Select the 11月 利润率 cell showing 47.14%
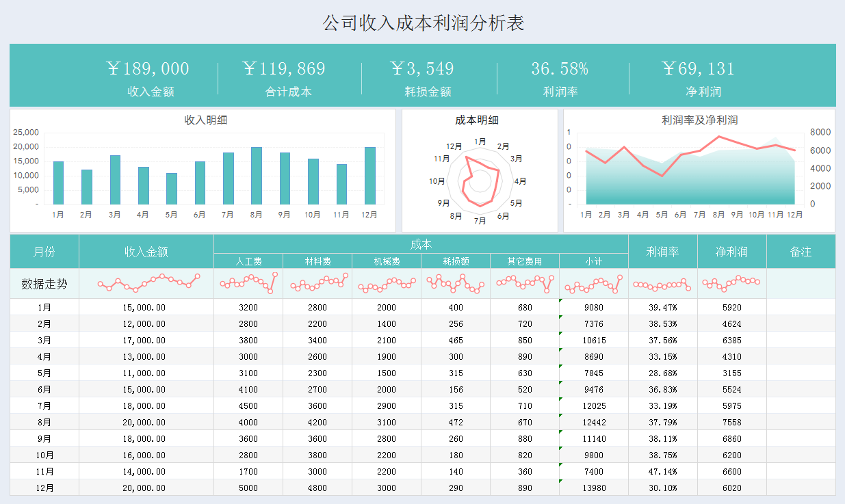 click(662, 471)
